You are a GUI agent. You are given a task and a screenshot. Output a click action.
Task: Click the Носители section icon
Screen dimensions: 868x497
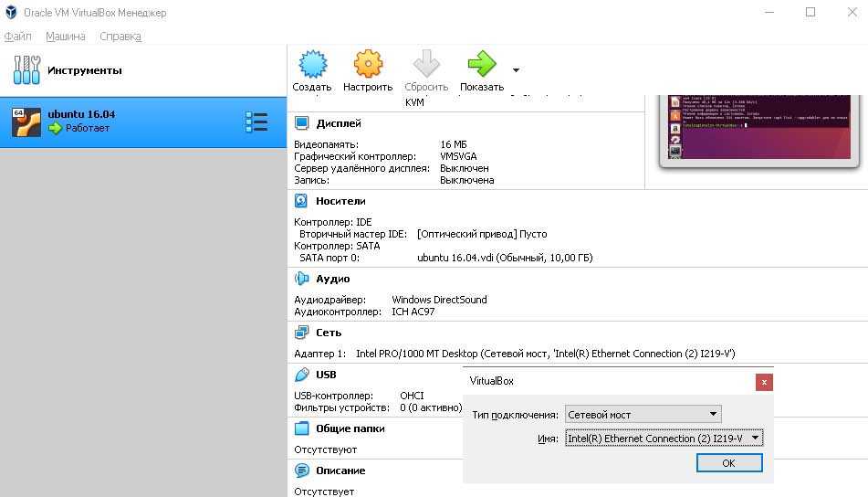(x=302, y=201)
